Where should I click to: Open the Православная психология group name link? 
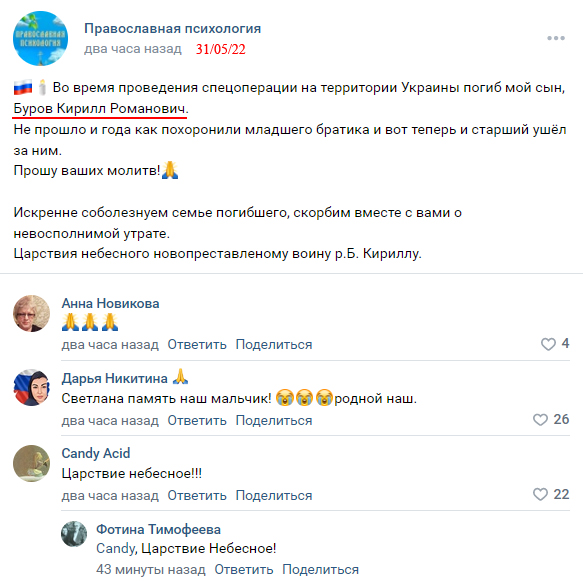(173, 29)
